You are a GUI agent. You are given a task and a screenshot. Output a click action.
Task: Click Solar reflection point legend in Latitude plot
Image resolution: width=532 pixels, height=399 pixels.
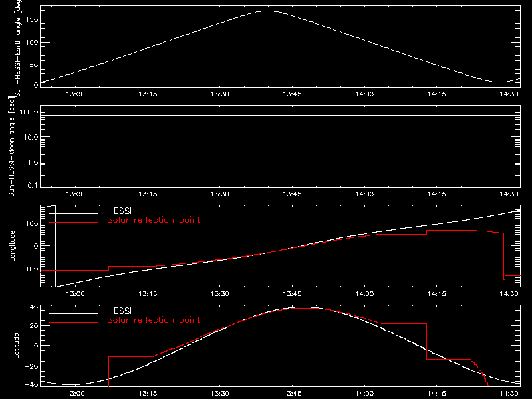pos(154,320)
